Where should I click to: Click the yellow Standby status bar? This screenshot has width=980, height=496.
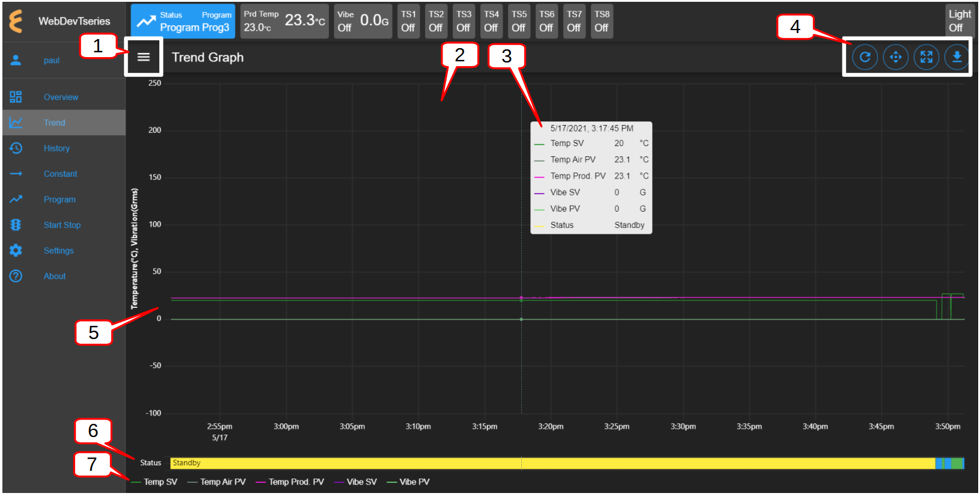(553, 463)
